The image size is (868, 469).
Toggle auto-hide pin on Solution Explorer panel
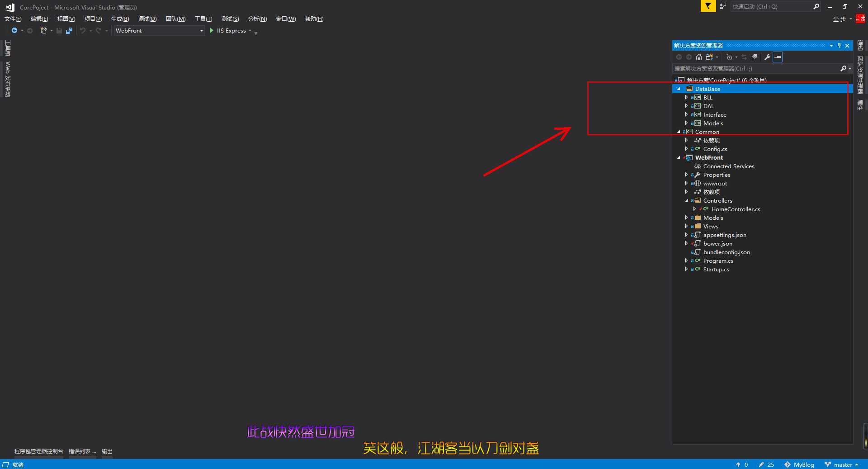click(x=839, y=46)
